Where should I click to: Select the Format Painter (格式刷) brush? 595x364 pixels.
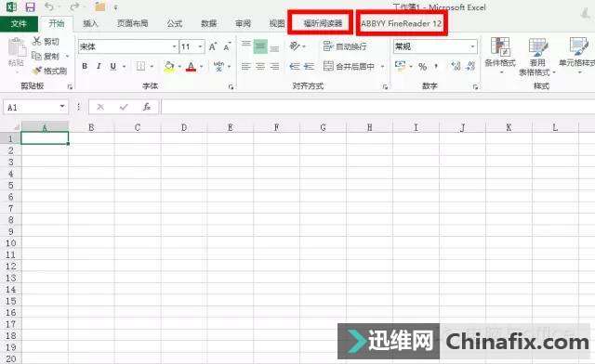tap(37, 71)
